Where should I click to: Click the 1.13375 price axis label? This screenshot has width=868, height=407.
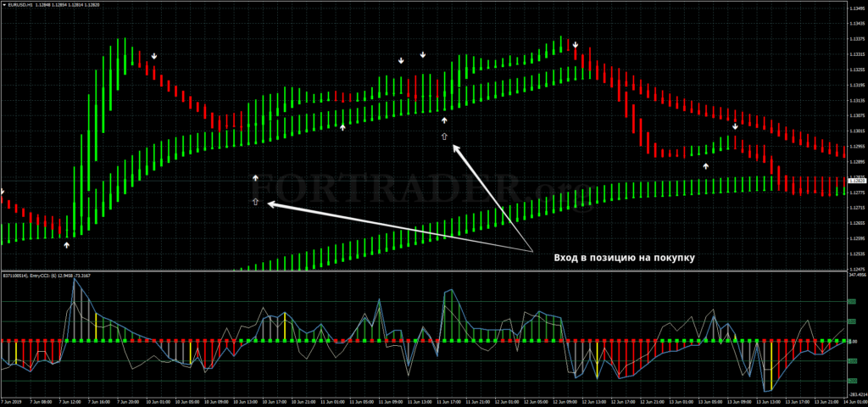857,39
